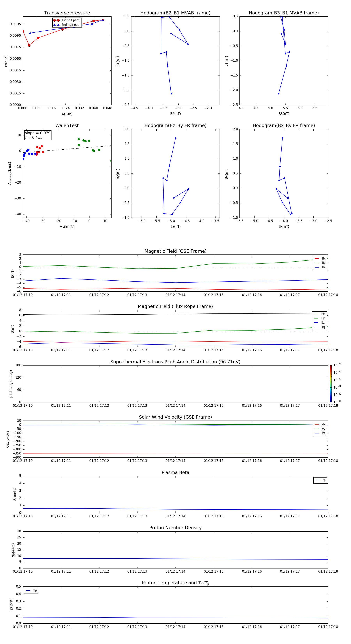351x644 pixels.
Task: Click the 'Np(#/cc)' y-axis label
Action: click(13, 550)
